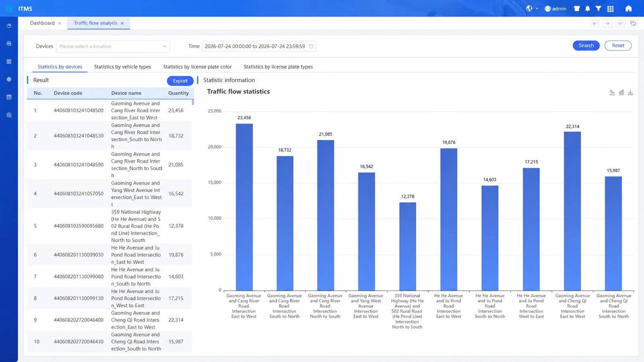Viewport: 644px width, 362px height.
Task: Select row with code 440608103241048590
Action: point(109,165)
